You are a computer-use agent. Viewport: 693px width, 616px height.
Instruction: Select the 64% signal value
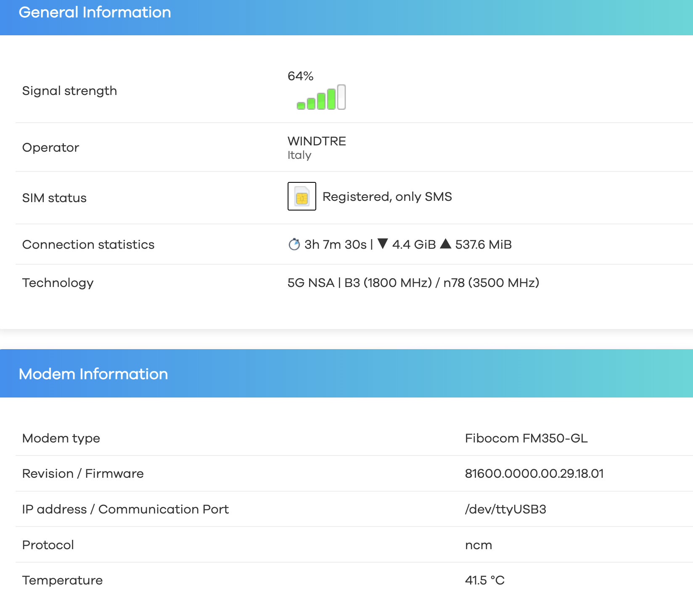click(x=301, y=76)
